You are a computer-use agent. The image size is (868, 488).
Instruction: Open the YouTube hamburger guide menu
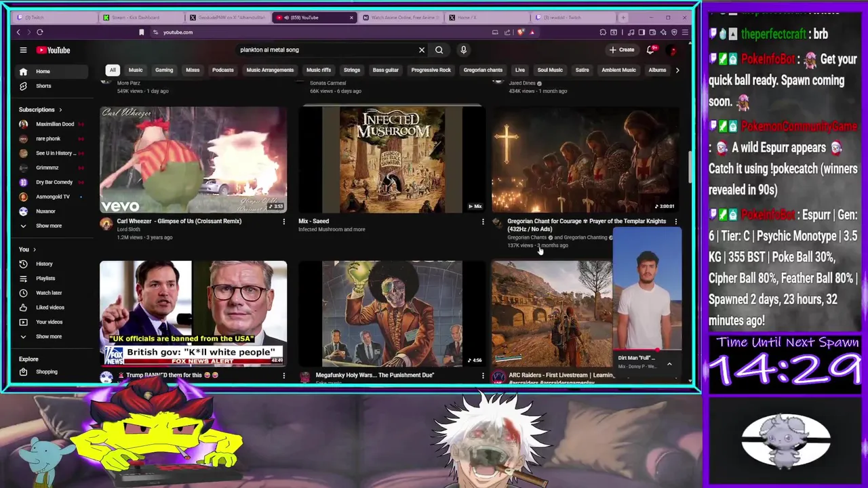23,50
